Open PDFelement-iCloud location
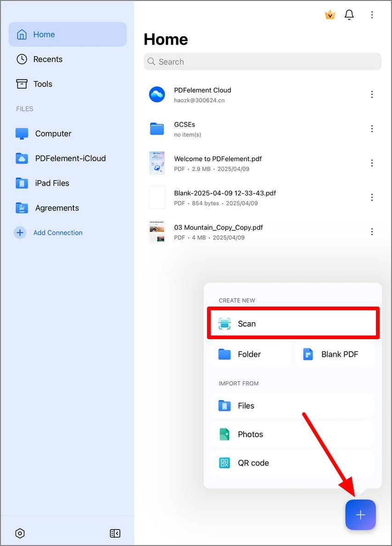Screen dimensions: 392x546 click(67, 159)
